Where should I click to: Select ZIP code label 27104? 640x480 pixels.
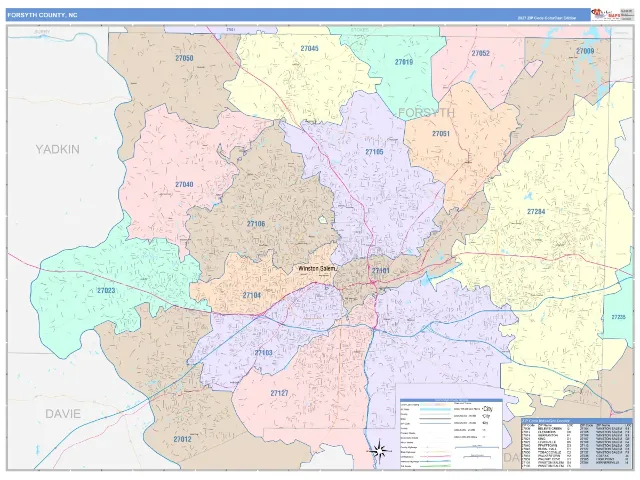(252, 296)
